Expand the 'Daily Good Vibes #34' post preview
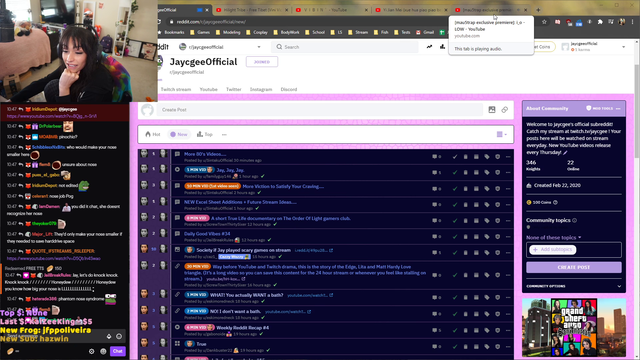Image resolution: width=640 pixels, height=360 pixels. pos(177,234)
